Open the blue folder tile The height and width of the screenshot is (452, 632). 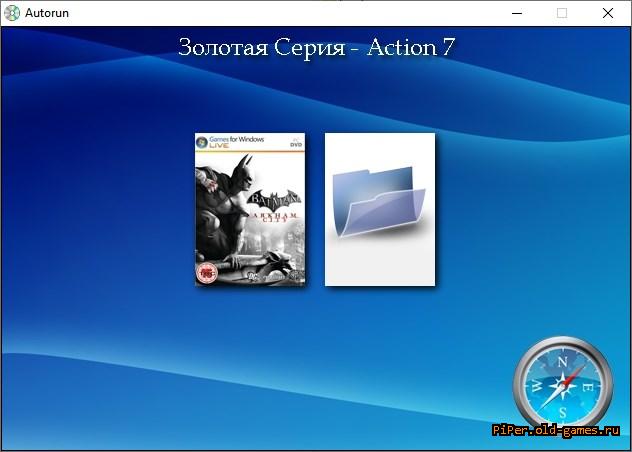(380, 209)
